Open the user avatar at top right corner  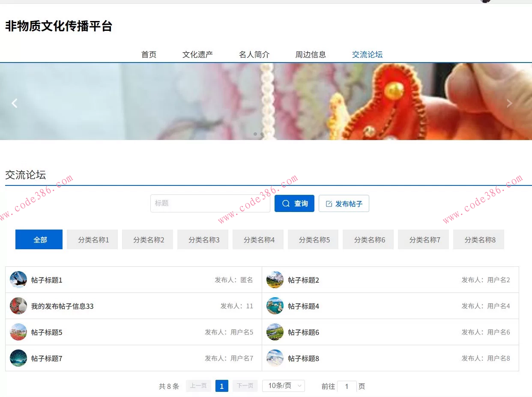click(x=485, y=2)
